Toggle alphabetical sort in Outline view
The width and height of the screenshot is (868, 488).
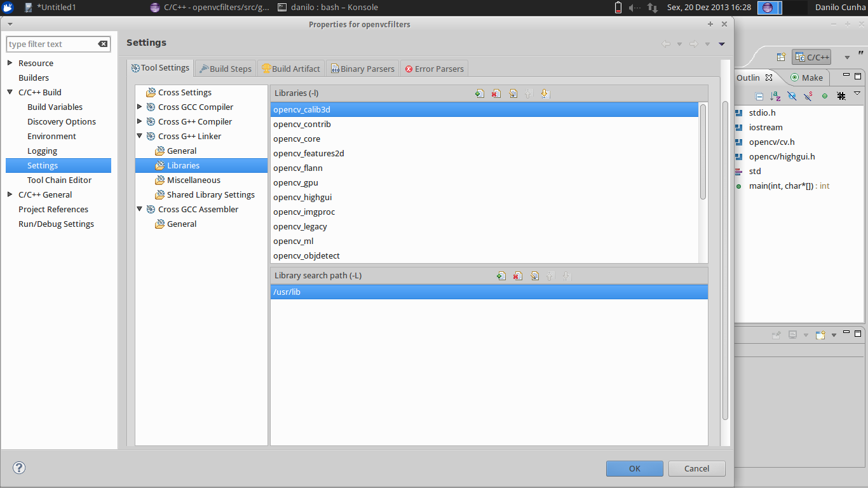(775, 96)
